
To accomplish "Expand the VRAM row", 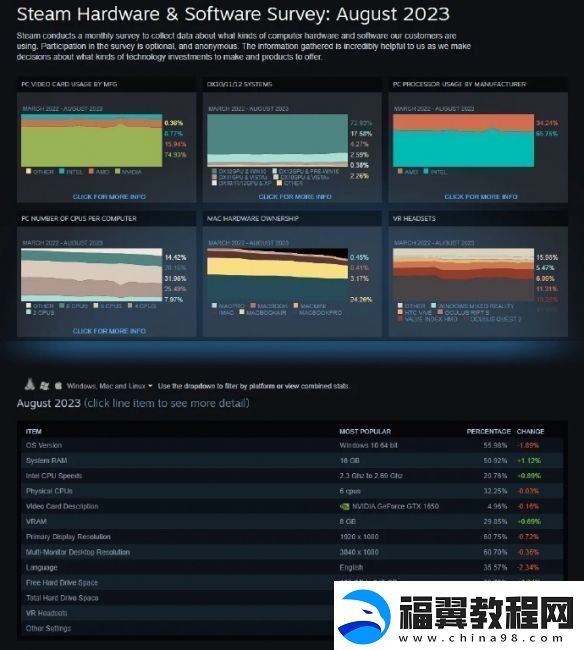I will (292, 521).
